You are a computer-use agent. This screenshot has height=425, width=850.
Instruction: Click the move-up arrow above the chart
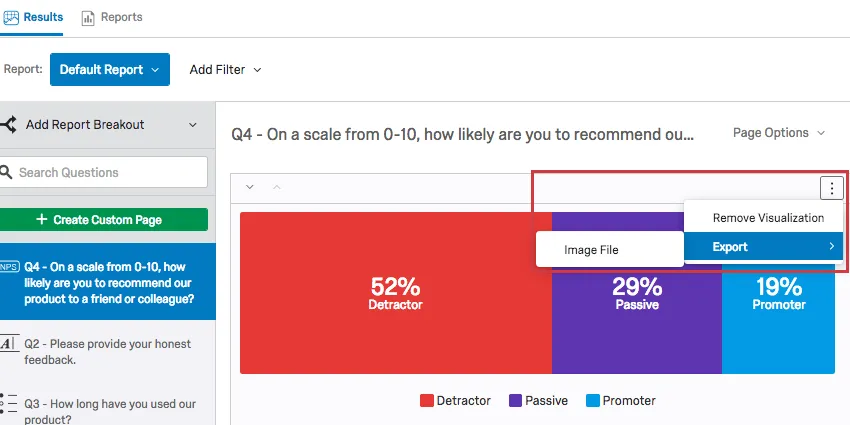coord(277,187)
